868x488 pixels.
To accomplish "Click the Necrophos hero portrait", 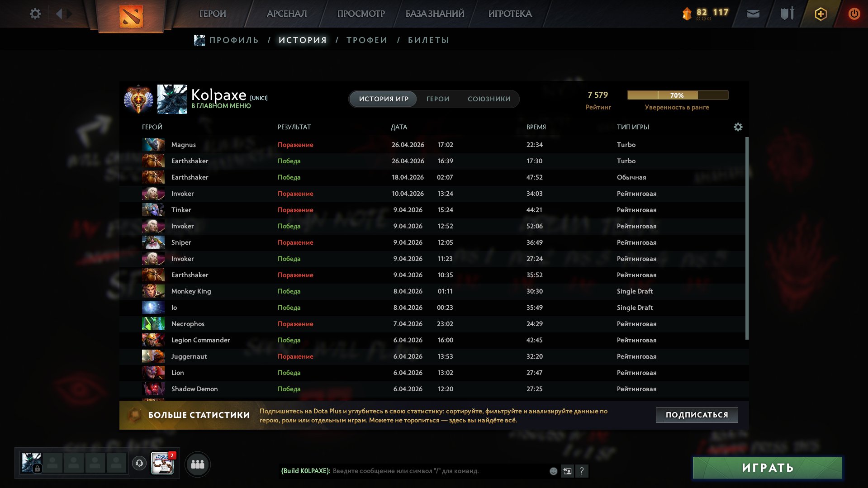I will (x=153, y=324).
